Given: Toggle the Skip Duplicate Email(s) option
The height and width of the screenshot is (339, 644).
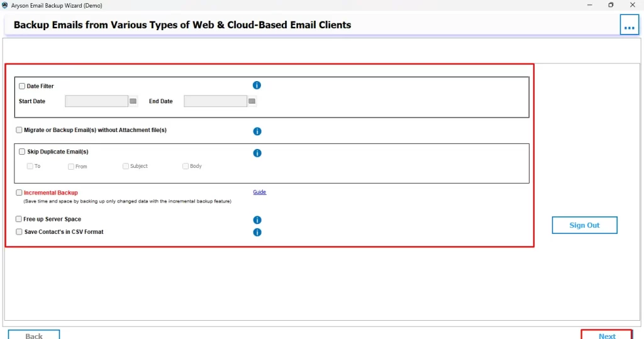Looking at the screenshot, I should 23,152.
